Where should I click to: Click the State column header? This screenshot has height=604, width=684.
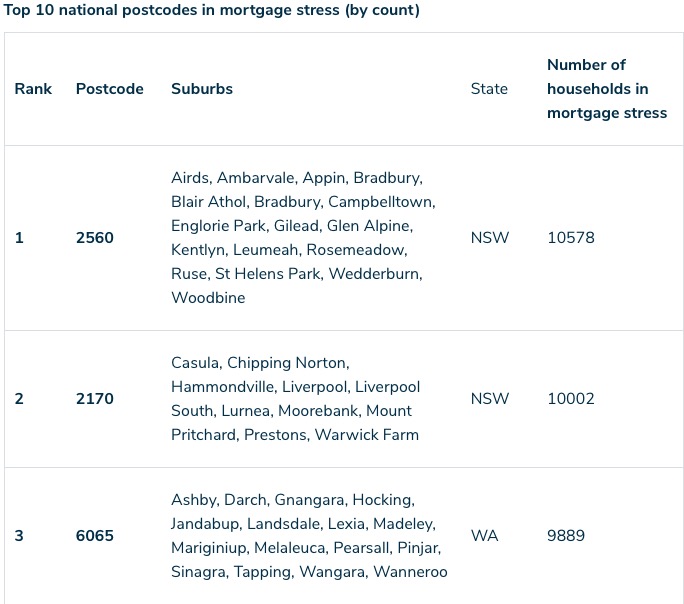click(x=489, y=89)
